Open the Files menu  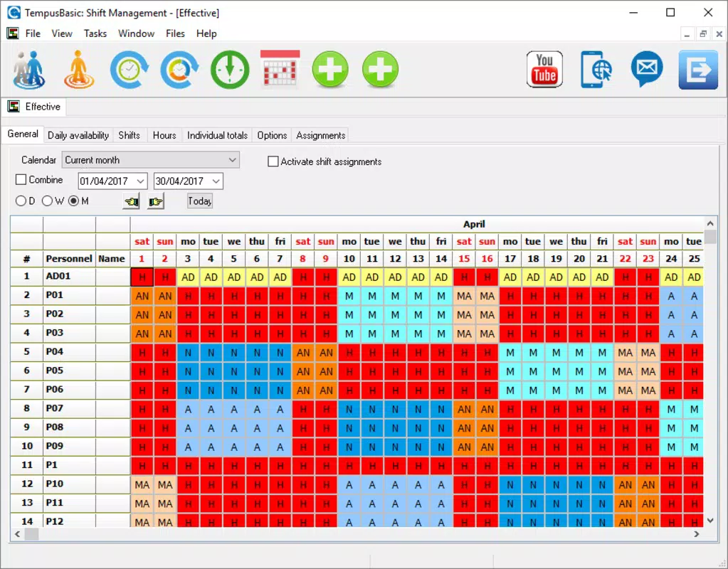[175, 33]
